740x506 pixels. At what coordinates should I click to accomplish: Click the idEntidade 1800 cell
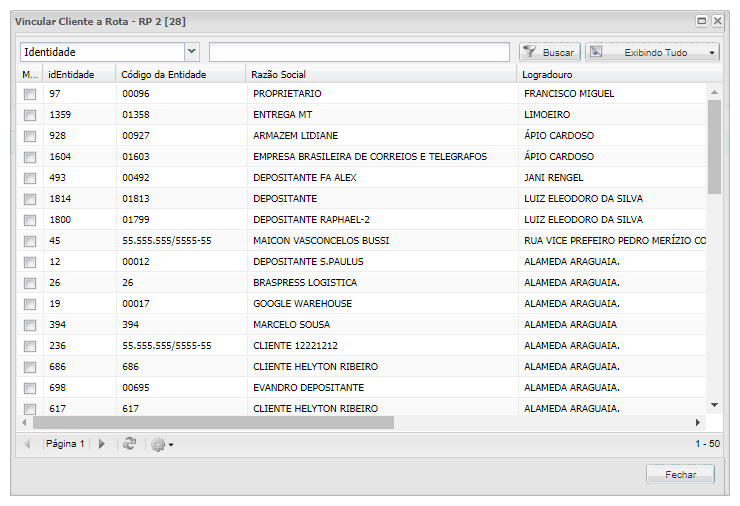(80, 219)
